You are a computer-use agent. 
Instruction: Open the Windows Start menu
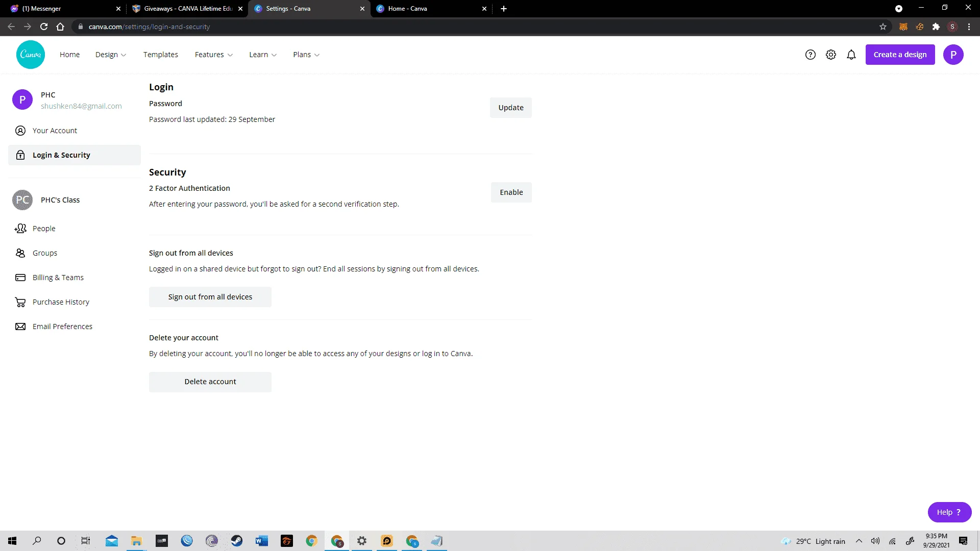pyautogui.click(x=12, y=541)
